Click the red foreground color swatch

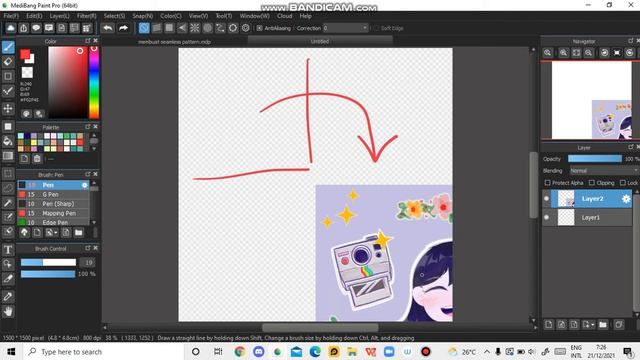tap(25, 54)
